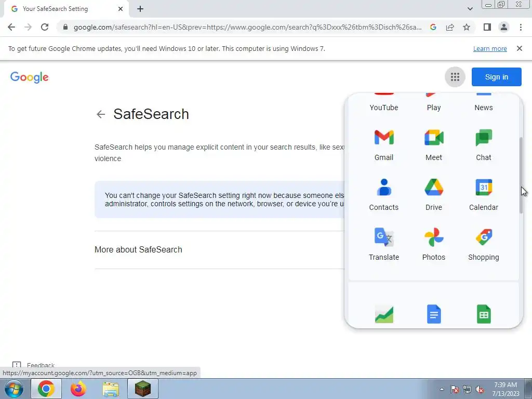532x399 pixels.
Task: Open Contacts in the apps grid
Action: click(384, 195)
